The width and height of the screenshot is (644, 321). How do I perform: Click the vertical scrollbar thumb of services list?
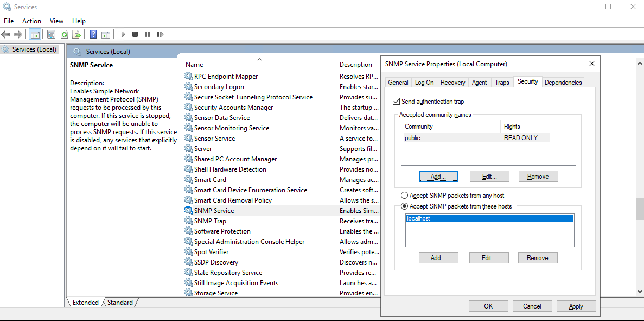(x=640, y=209)
